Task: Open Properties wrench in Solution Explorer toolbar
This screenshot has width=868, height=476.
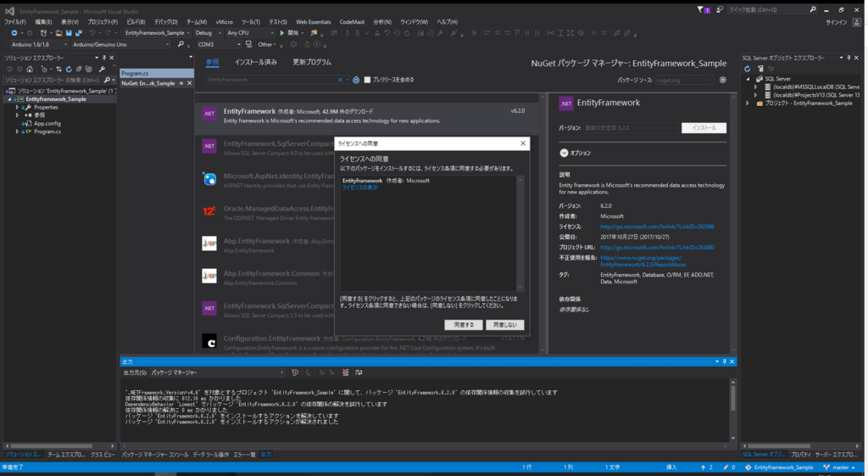Action: click(102, 70)
